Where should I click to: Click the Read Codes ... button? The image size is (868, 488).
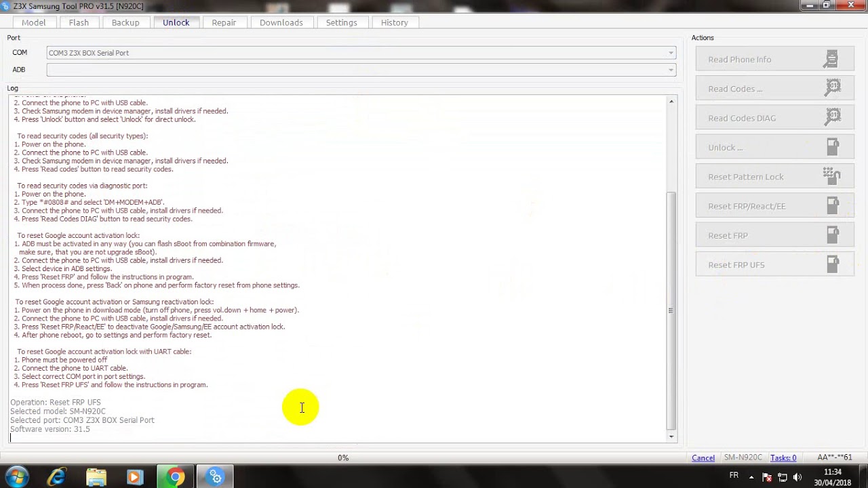coord(774,89)
